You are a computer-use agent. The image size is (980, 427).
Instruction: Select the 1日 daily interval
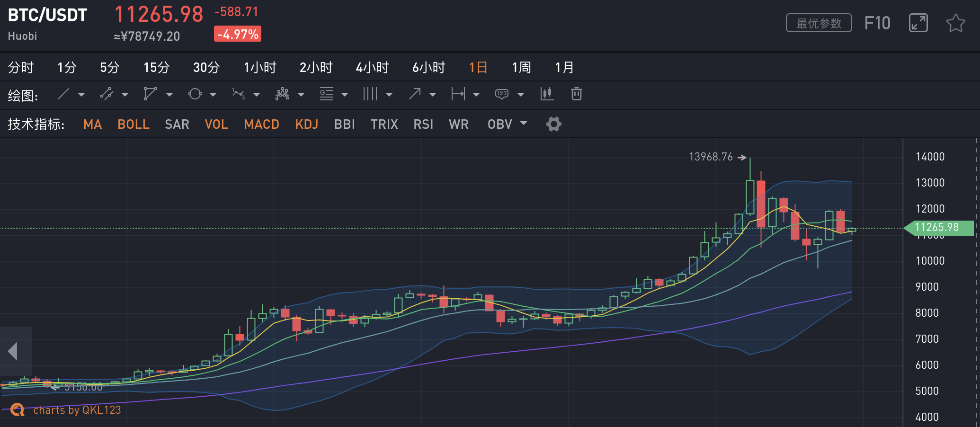pos(478,67)
